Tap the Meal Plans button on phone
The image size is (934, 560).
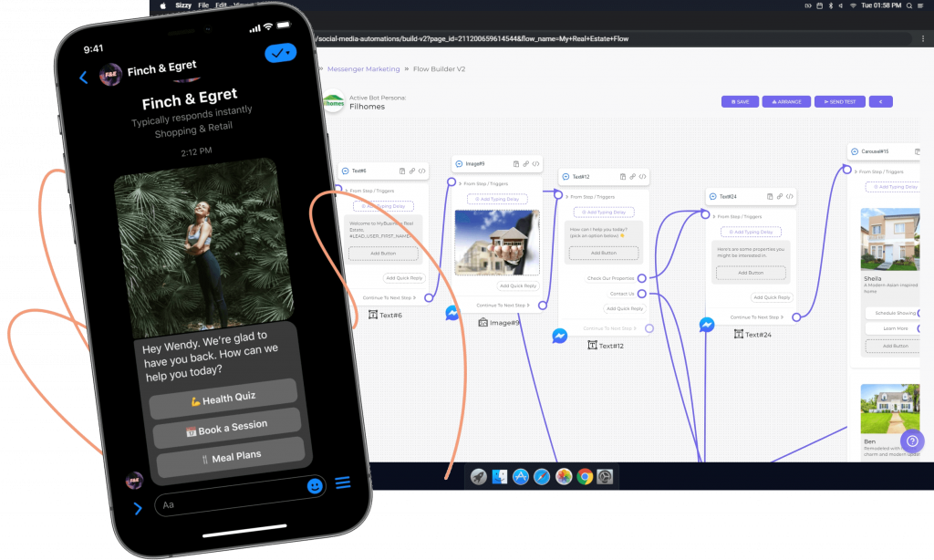point(231,457)
